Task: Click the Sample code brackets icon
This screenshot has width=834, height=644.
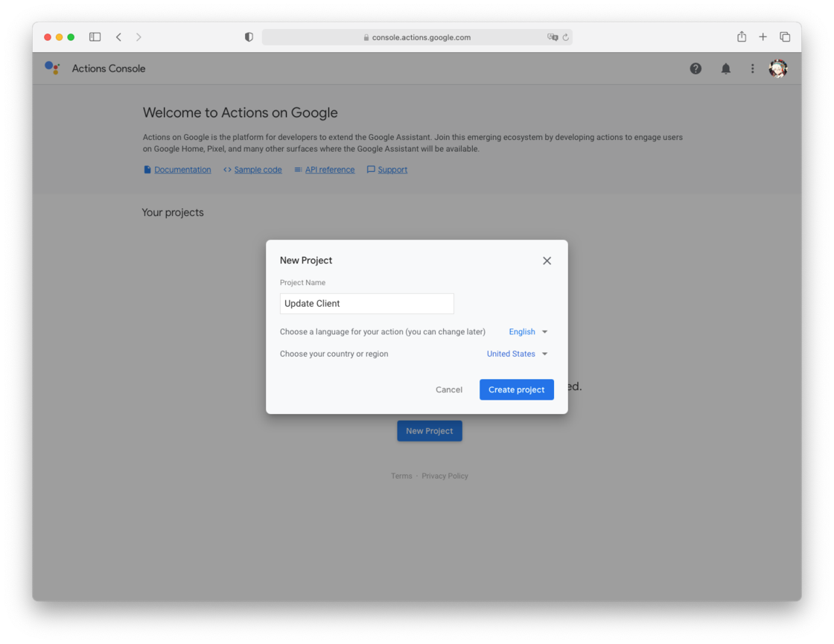Action: (227, 170)
